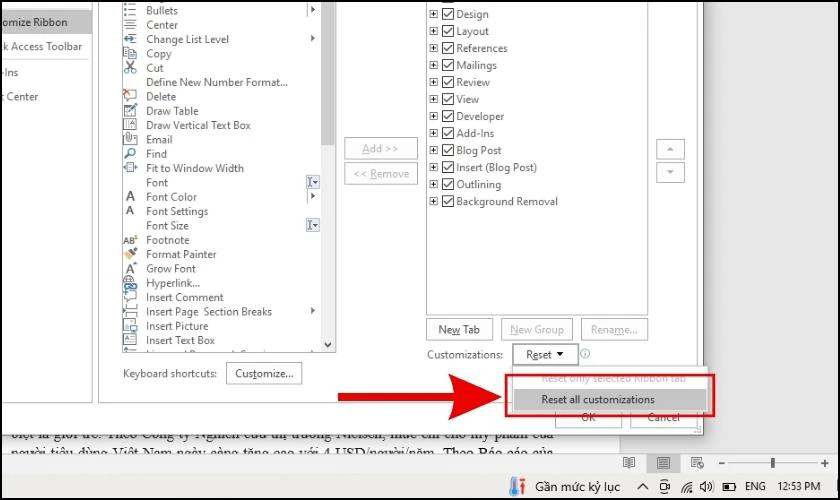Switch to Web Layout view in status bar
Image resolution: width=840 pixels, height=500 pixels.
coord(697,462)
